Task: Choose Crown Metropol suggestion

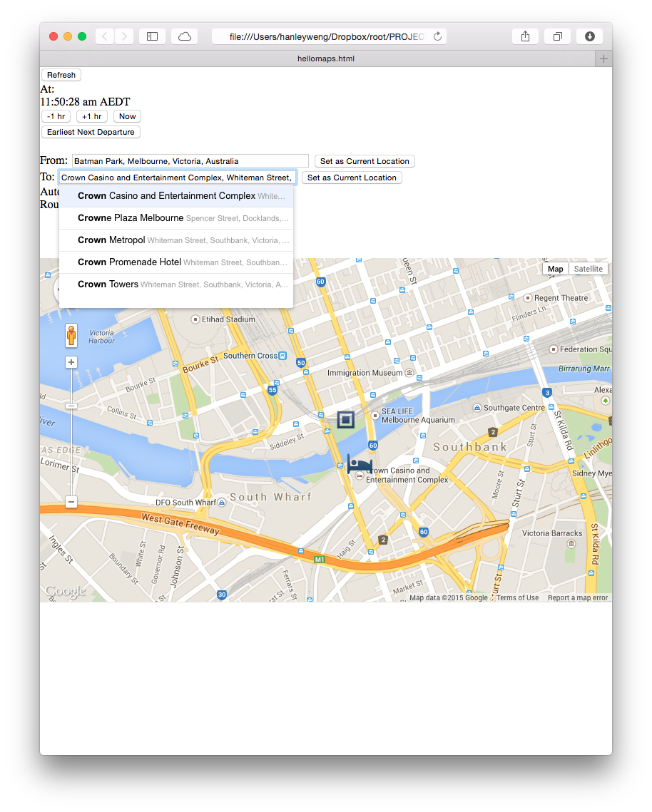Action: point(176,240)
